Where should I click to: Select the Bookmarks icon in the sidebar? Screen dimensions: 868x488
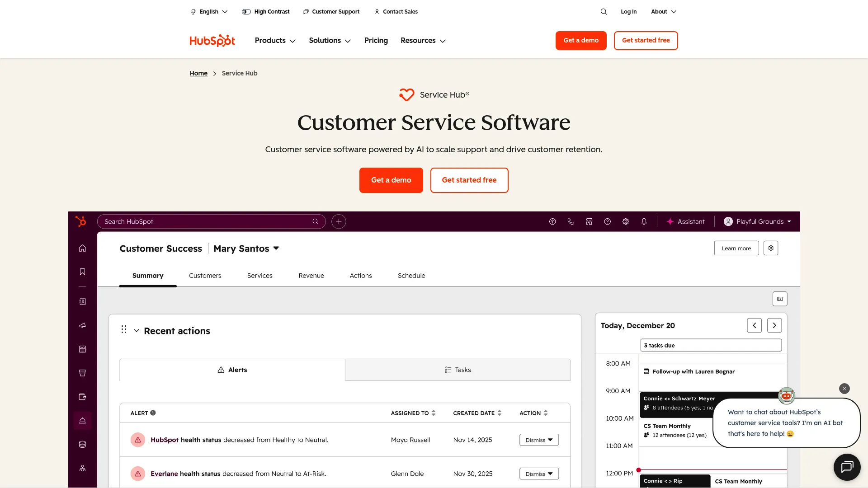(82, 272)
